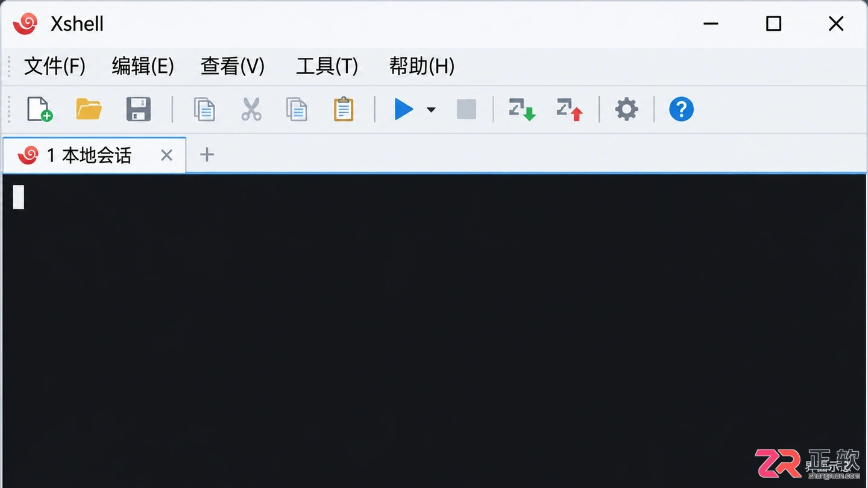Screen dimensions: 868x488
Task: Expand the arrow beside the play icon
Action: pos(431,110)
